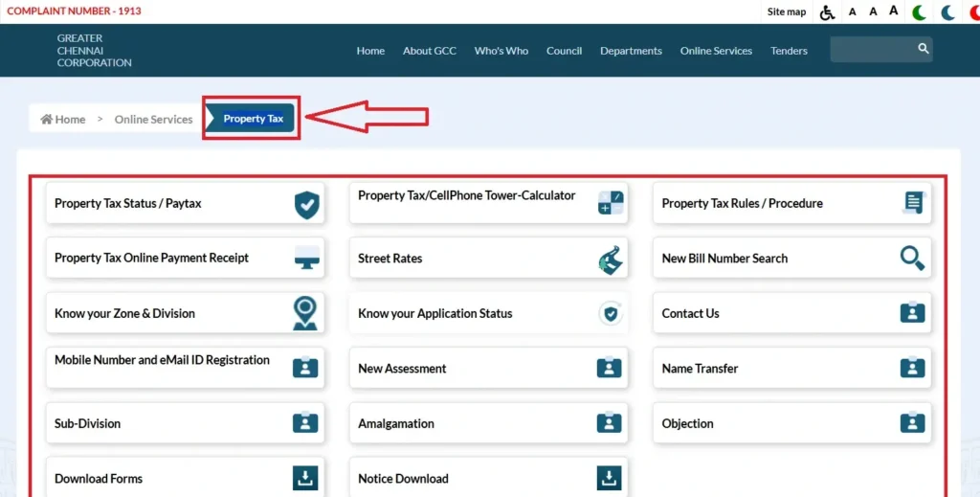
Task: Open the Site map link
Action: (x=787, y=12)
